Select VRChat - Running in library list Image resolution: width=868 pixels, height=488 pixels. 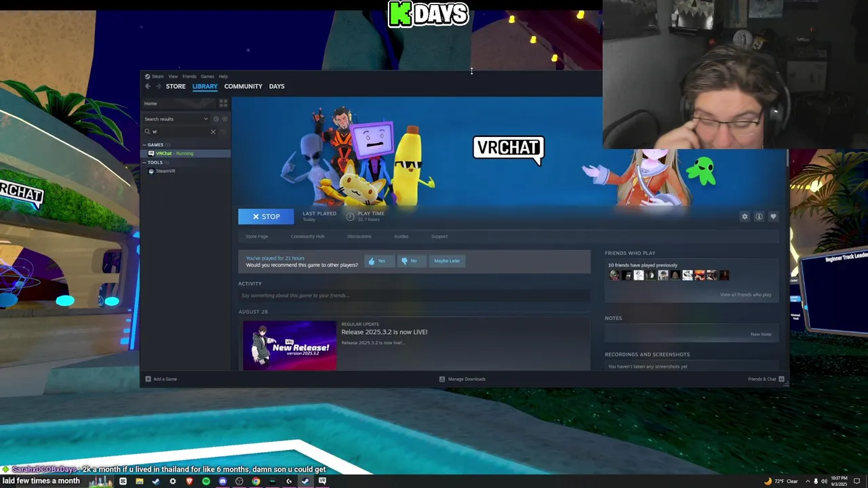pyautogui.click(x=186, y=153)
